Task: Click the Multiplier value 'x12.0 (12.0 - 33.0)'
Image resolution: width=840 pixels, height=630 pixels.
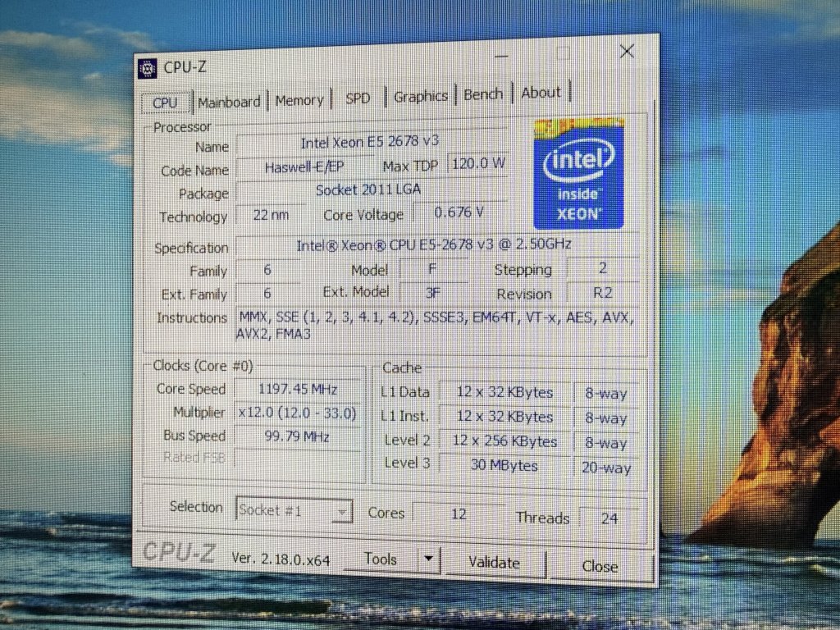Action: pyautogui.click(x=298, y=413)
